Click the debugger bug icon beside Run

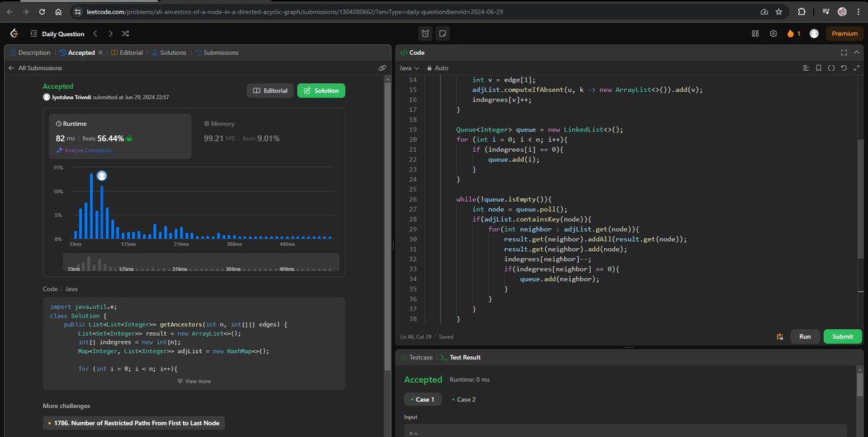(780, 336)
